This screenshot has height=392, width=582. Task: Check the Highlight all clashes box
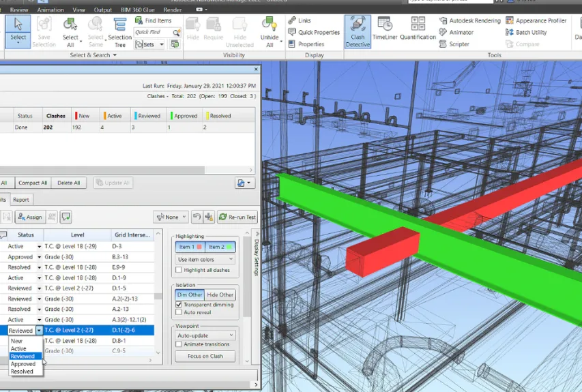pyautogui.click(x=179, y=270)
